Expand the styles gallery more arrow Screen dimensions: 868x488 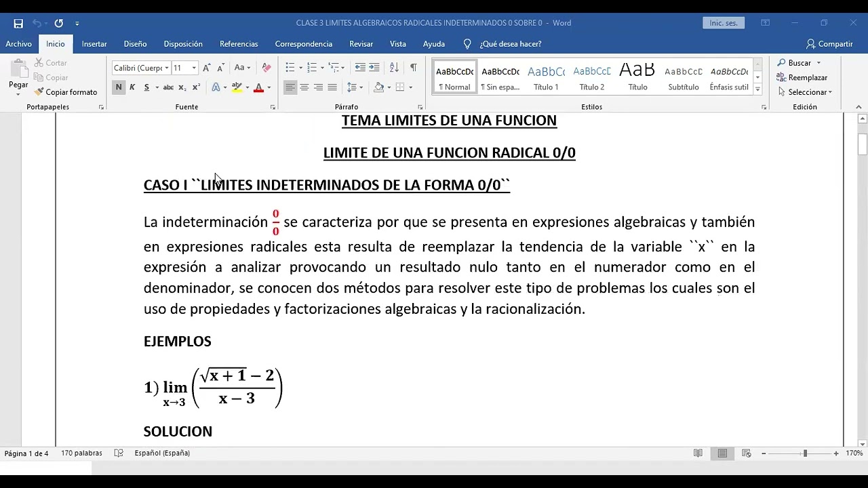758,89
